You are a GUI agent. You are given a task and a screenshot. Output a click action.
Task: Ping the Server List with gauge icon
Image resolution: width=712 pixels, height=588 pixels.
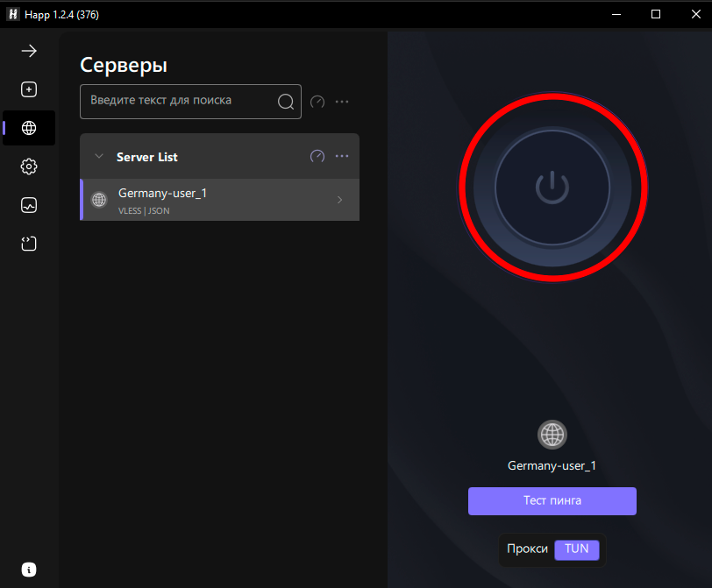click(x=317, y=157)
